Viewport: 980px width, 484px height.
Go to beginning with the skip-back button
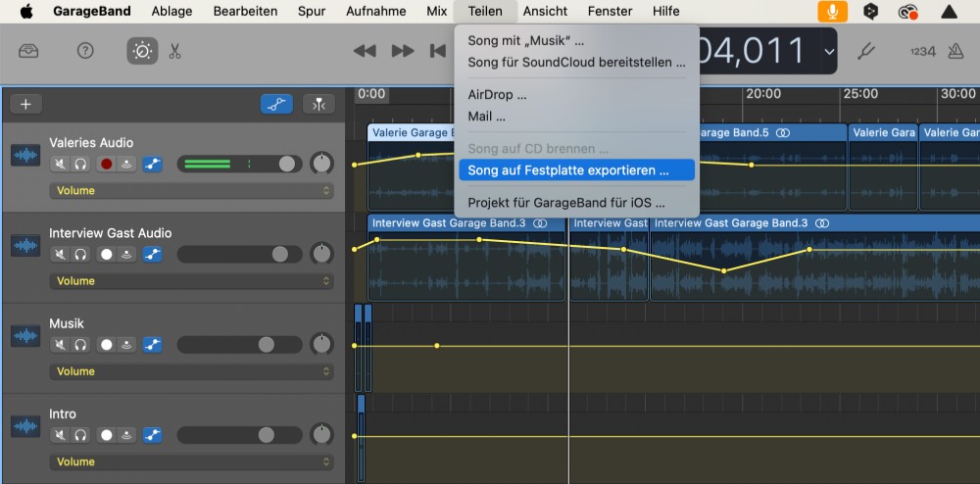click(x=438, y=51)
